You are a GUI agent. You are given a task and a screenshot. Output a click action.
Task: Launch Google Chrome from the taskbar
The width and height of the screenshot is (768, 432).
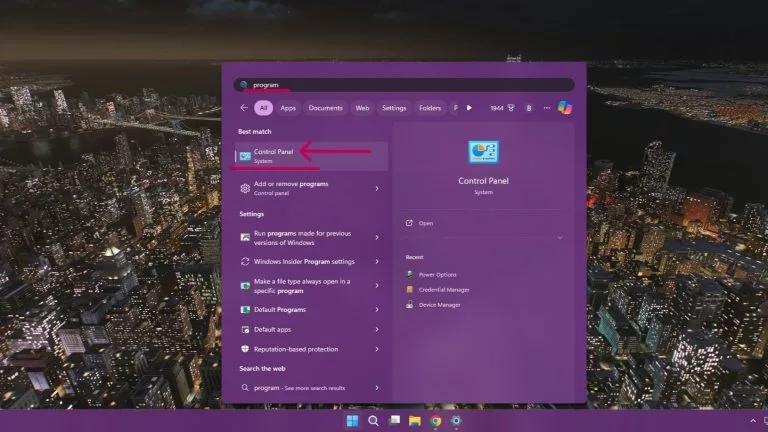click(435, 421)
